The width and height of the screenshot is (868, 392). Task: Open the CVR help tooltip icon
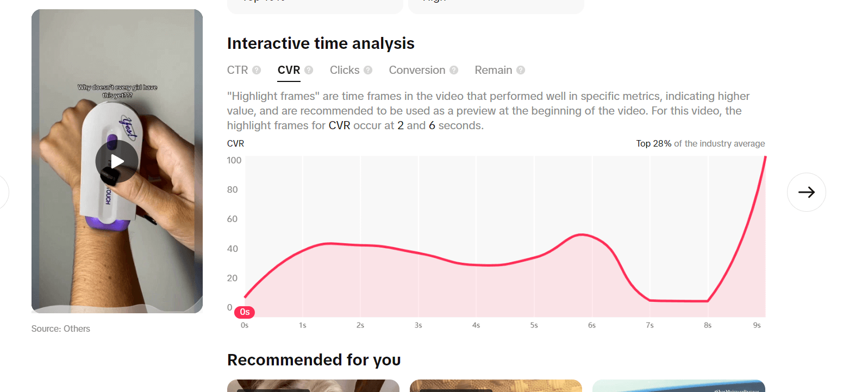309,70
